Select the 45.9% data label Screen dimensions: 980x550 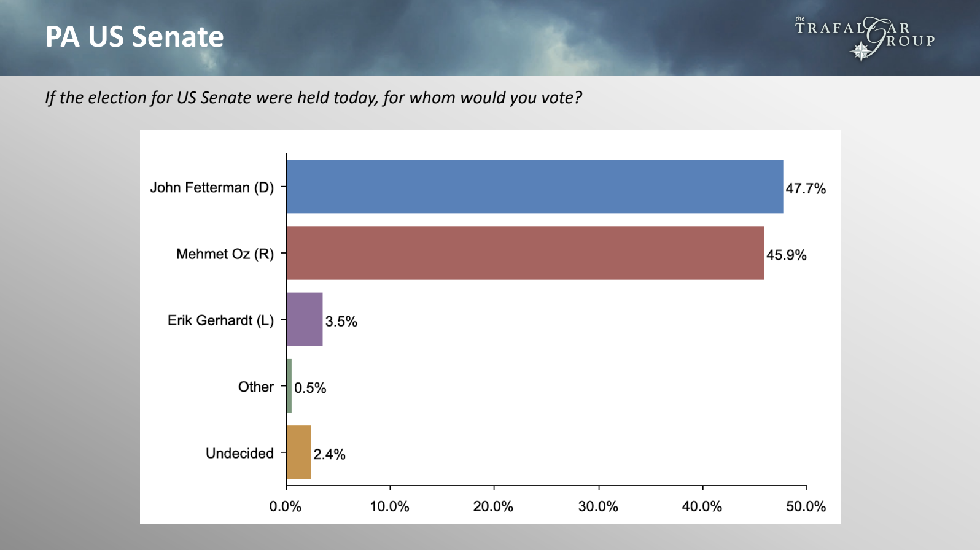pyautogui.click(x=787, y=255)
